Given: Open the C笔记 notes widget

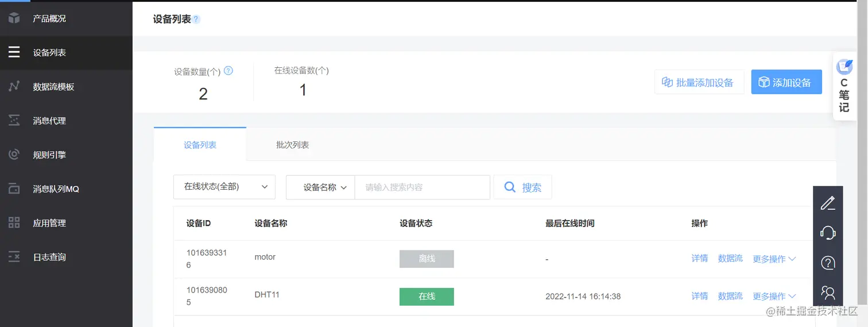Looking at the screenshot, I should (844, 86).
